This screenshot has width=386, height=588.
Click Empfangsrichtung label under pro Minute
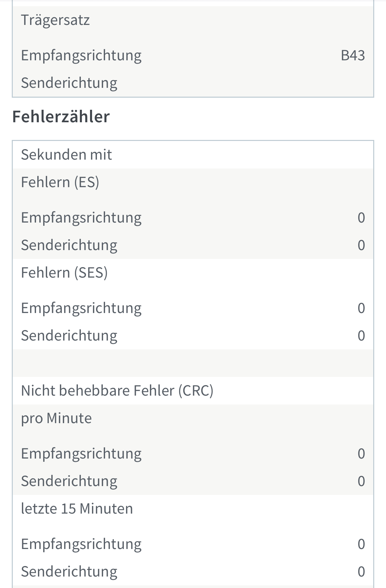tap(81, 454)
